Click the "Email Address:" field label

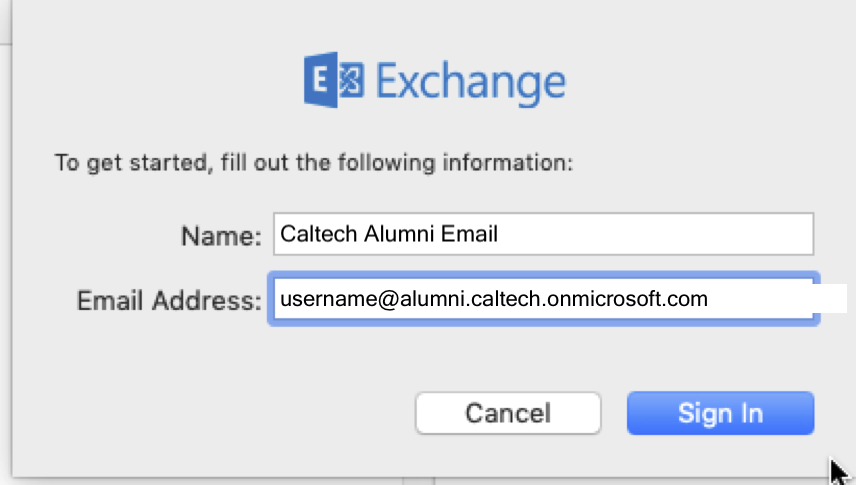coord(168,299)
